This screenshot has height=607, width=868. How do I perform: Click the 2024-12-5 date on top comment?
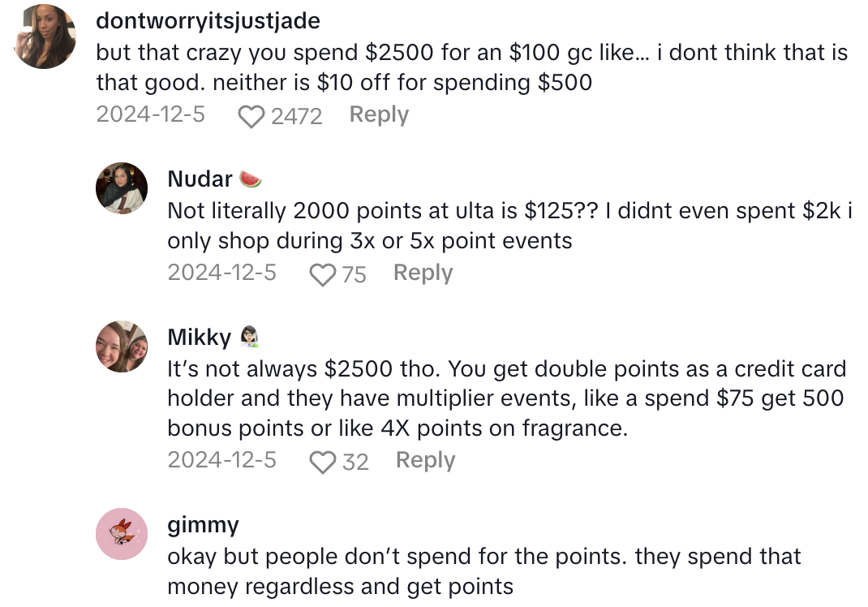point(150,114)
